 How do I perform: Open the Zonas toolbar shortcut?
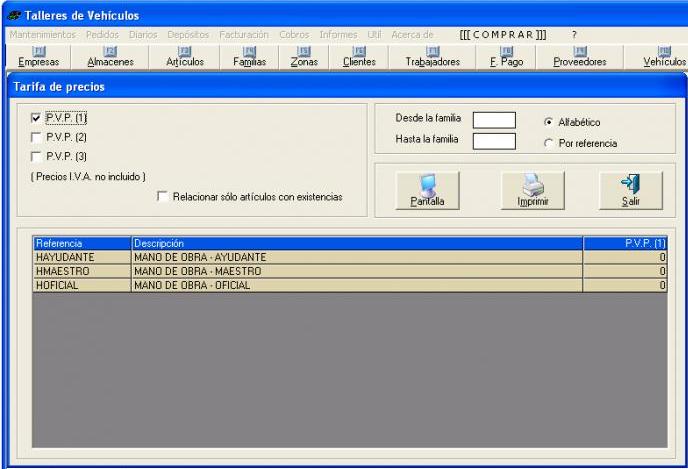(304, 57)
